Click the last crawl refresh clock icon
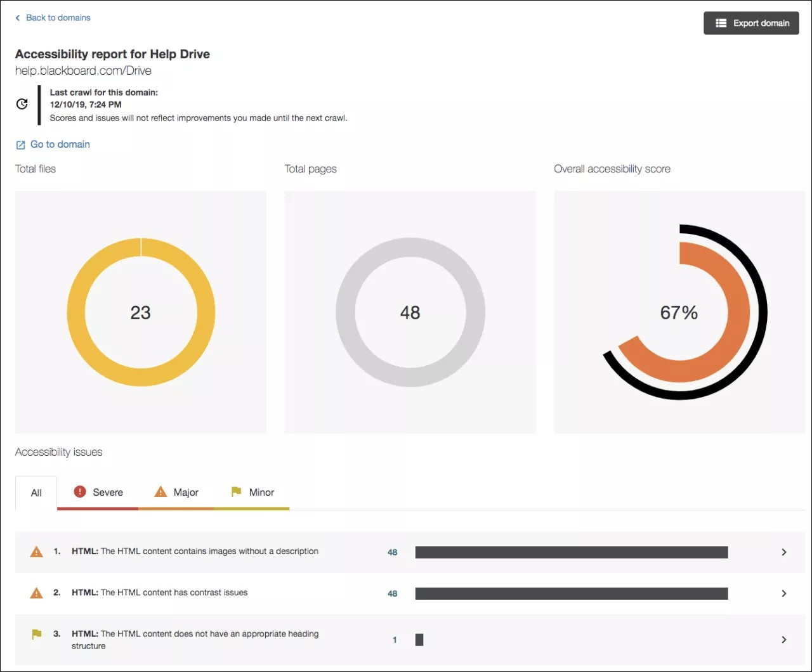The height and width of the screenshot is (672, 812). [x=22, y=104]
